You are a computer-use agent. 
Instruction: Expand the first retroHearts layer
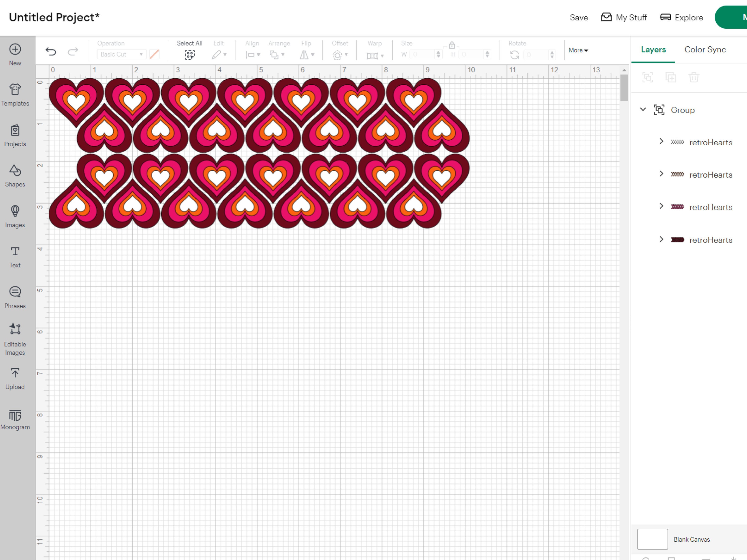tap(661, 141)
